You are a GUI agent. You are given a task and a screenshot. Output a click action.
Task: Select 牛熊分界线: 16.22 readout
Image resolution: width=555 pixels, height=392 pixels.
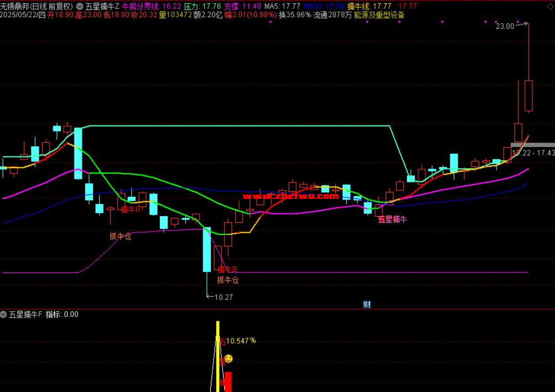pos(152,7)
